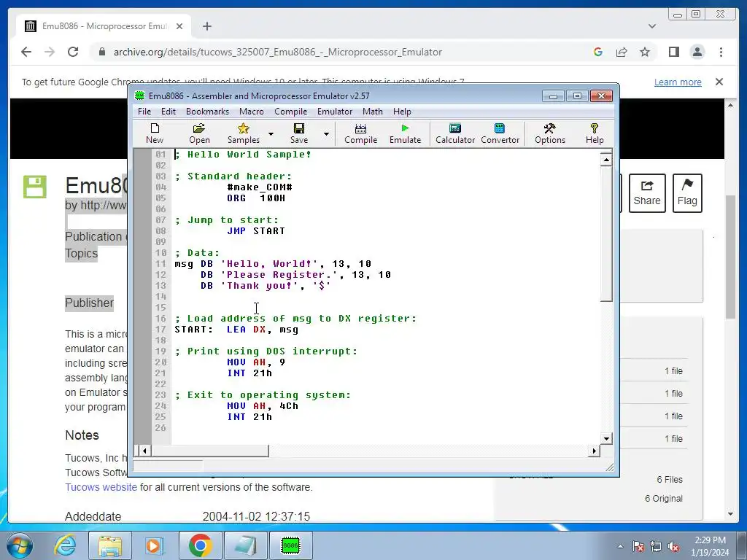This screenshot has height=560, width=747.
Task: Click the bookmark star in Chrome
Action: click(x=645, y=52)
